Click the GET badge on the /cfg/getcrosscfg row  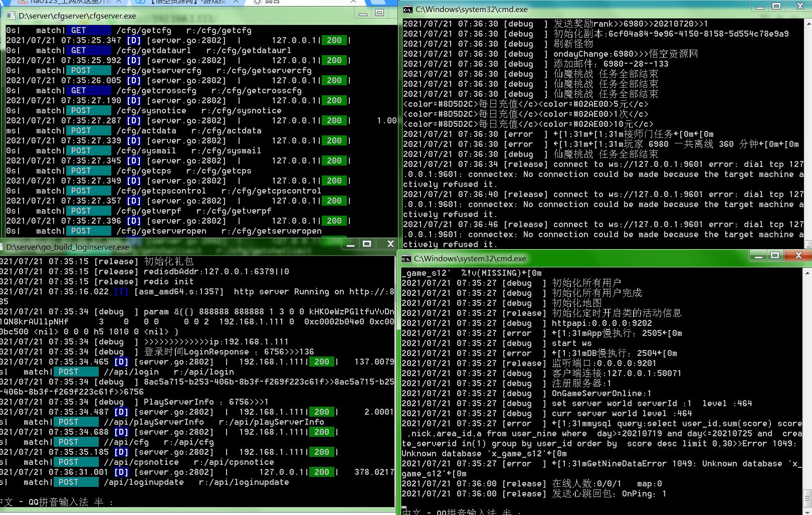pyautogui.click(x=88, y=91)
